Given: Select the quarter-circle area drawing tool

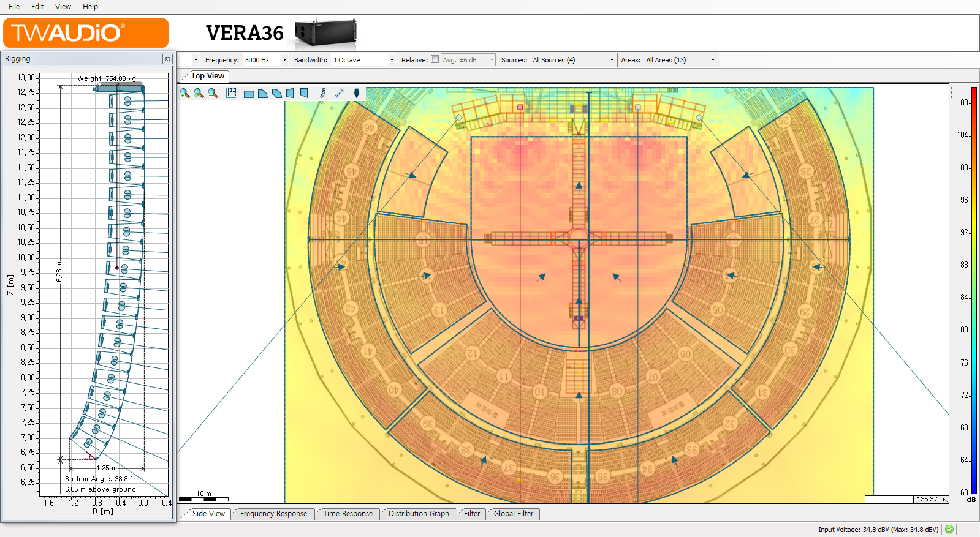Looking at the screenshot, I should coord(263,94).
